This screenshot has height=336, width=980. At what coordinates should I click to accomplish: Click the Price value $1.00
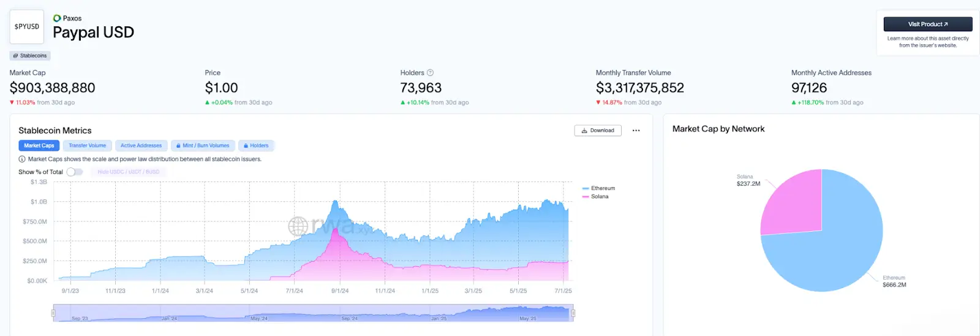tap(221, 88)
